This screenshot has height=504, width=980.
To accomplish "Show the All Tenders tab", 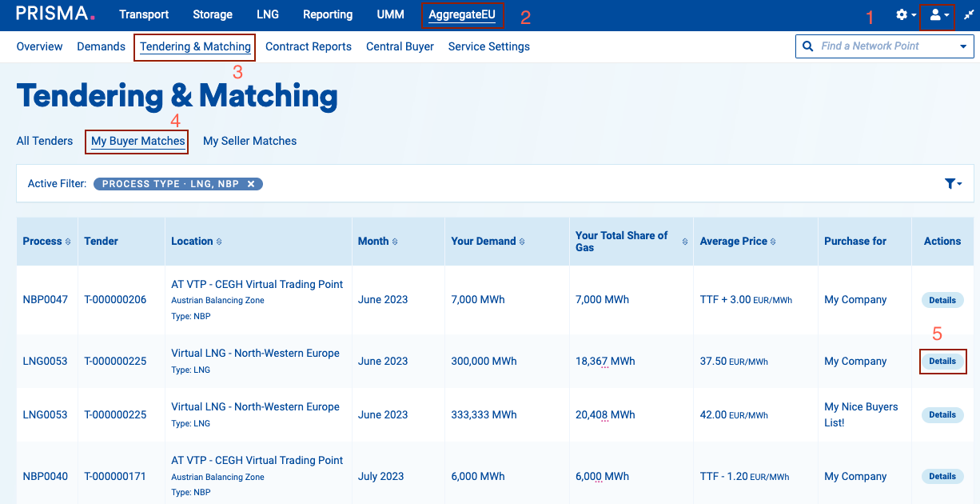I will point(45,141).
